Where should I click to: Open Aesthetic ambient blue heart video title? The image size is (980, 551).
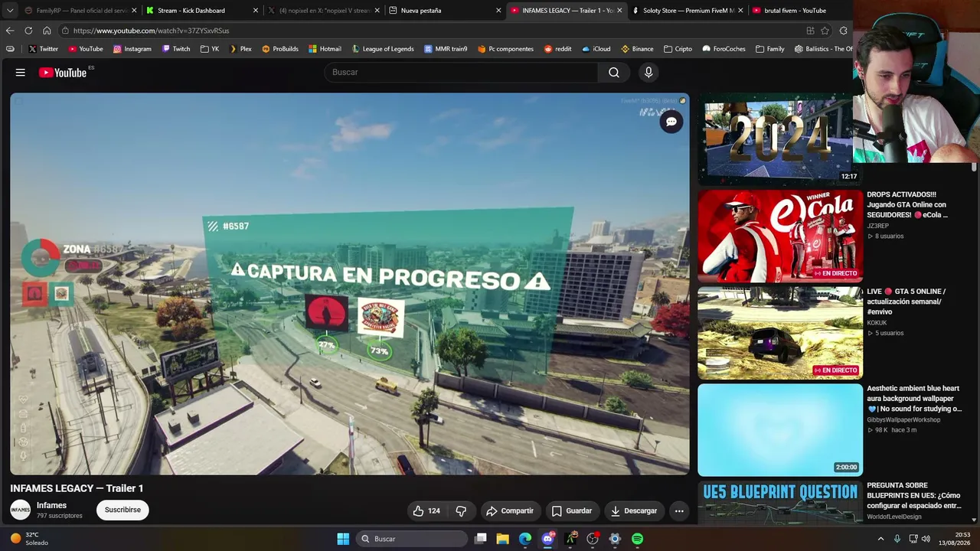tap(914, 399)
